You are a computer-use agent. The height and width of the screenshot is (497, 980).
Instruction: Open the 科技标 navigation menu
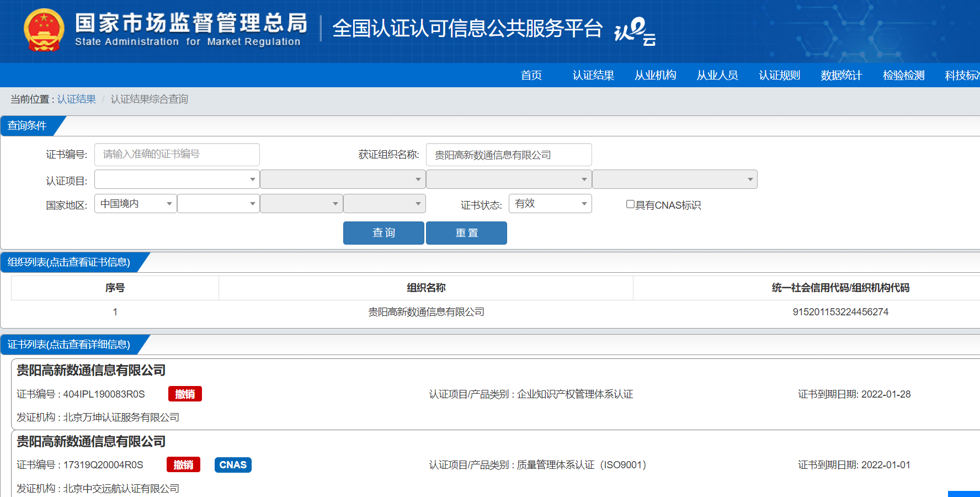(x=962, y=75)
